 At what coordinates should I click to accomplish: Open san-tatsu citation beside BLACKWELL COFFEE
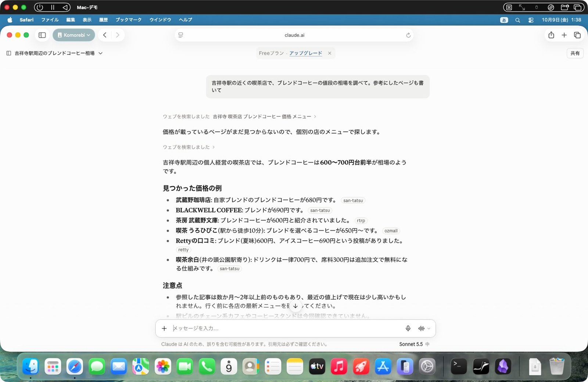click(x=320, y=210)
